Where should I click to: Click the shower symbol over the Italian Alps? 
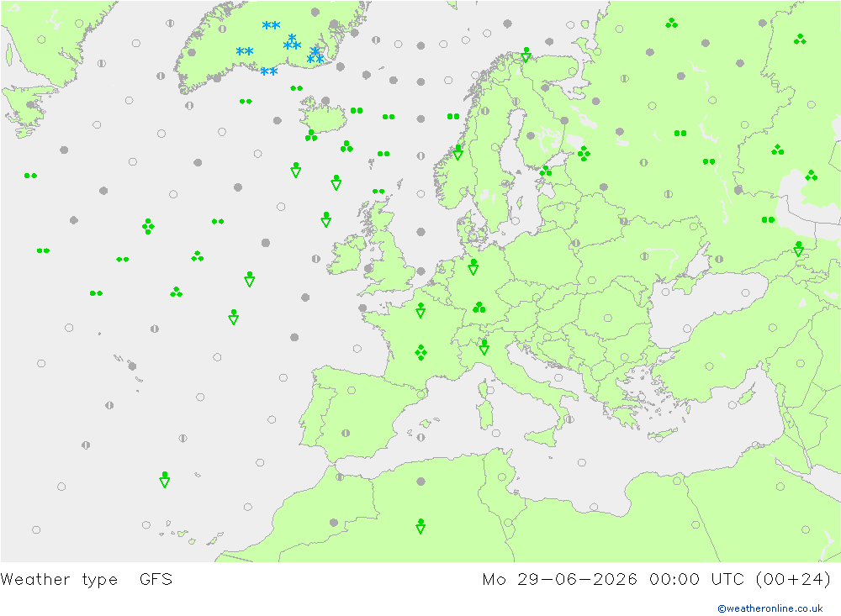click(484, 347)
